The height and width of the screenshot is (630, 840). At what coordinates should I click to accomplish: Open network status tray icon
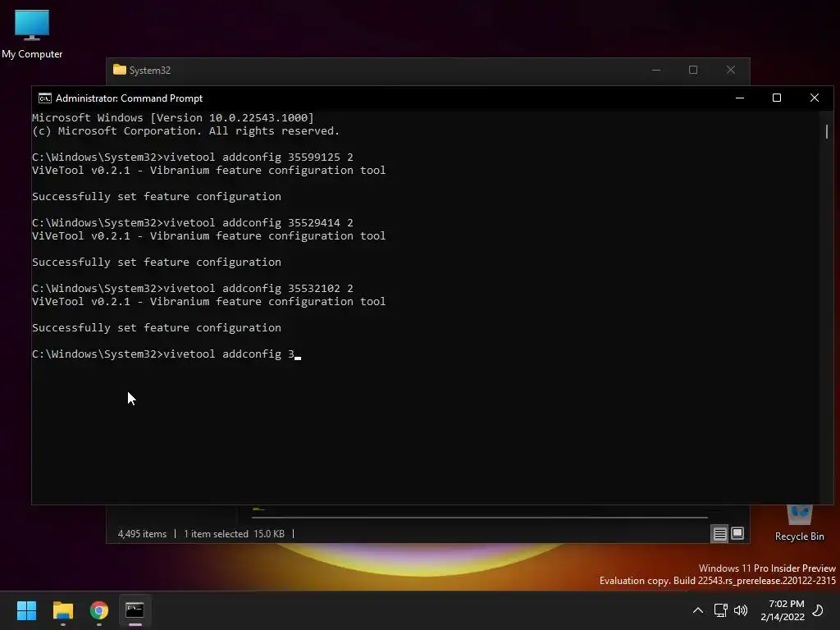(x=720, y=610)
